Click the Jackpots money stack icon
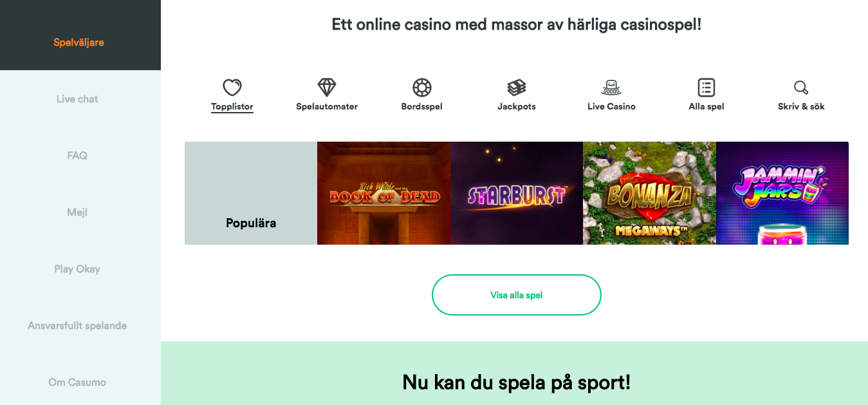This screenshot has height=405, width=868. click(517, 88)
